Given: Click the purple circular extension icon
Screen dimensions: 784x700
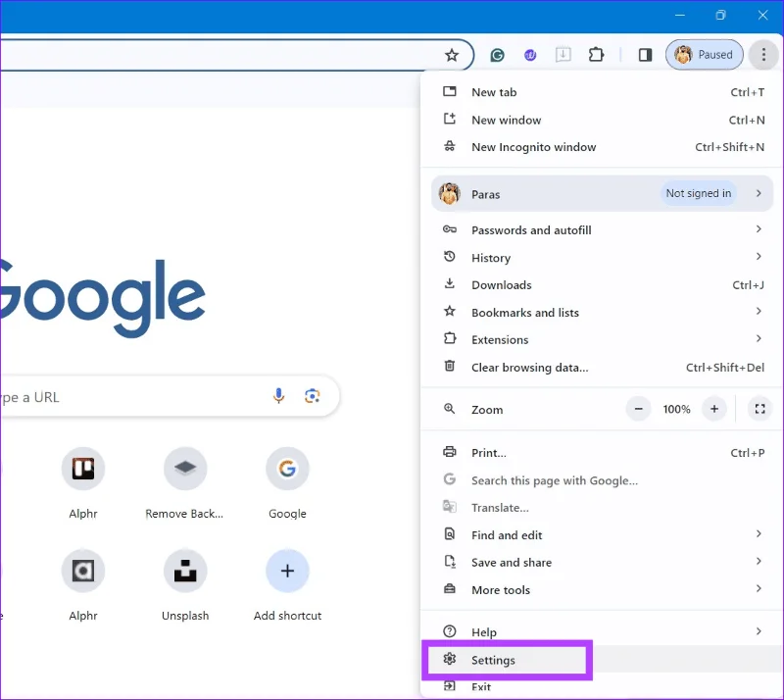Looking at the screenshot, I should (530, 55).
